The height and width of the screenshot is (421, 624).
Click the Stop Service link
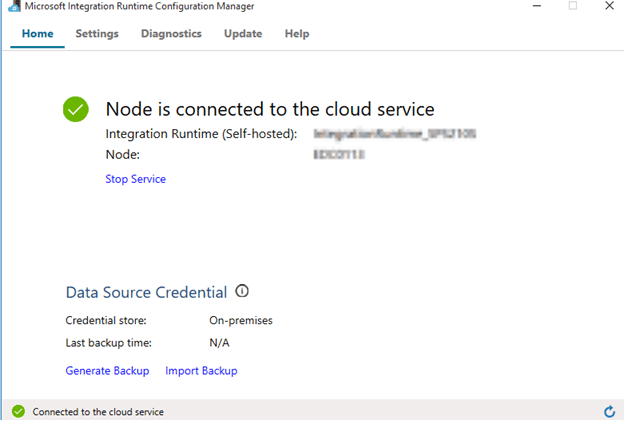click(135, 179)
